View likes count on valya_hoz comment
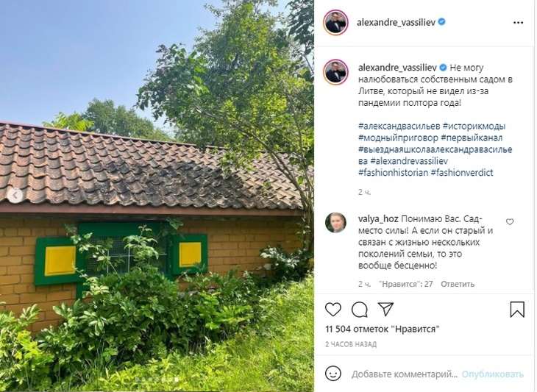537x392 pixels. point(406,284)
